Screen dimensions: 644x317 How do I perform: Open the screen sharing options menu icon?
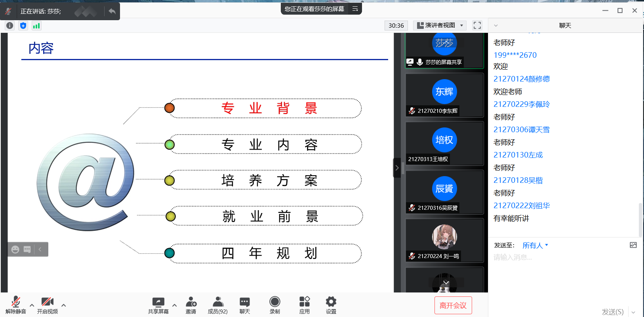(355, 9)
